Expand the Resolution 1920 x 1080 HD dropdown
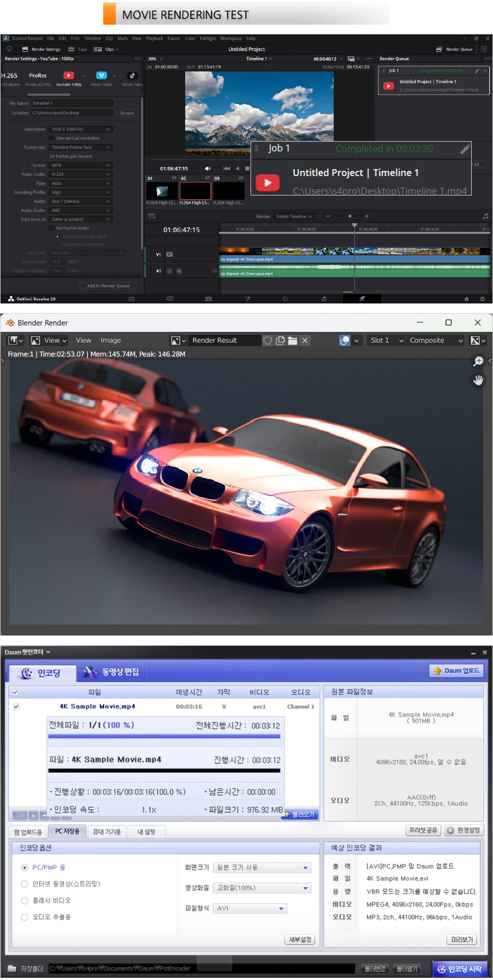 pos(80,130)
